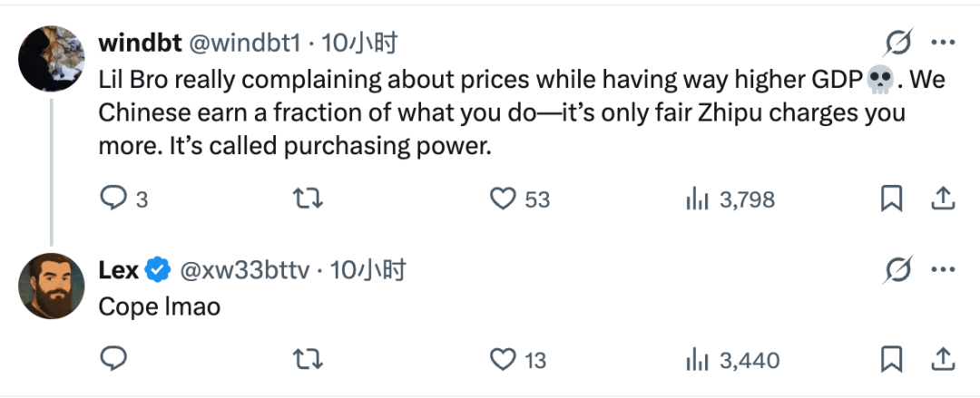Reply to Lex's "Cope lmao" tweet
Viewport: 980px width, 398px height.
coord(113,359)
